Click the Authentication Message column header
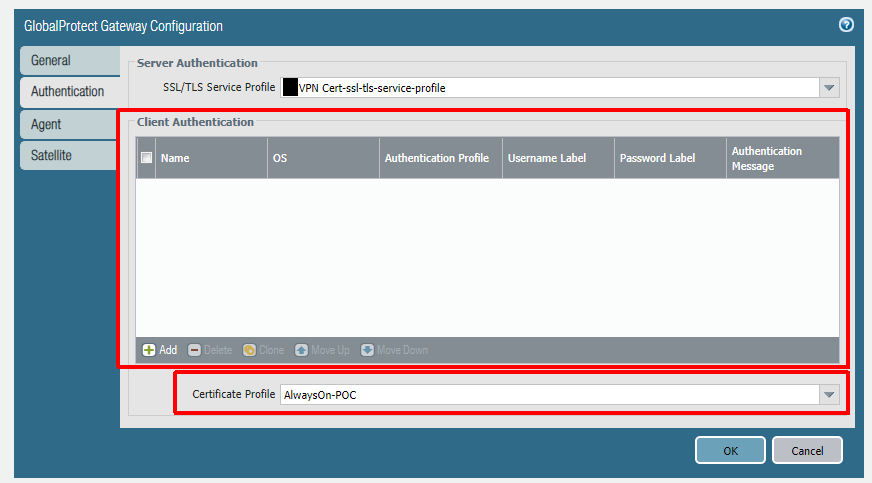 click(782, 158)
